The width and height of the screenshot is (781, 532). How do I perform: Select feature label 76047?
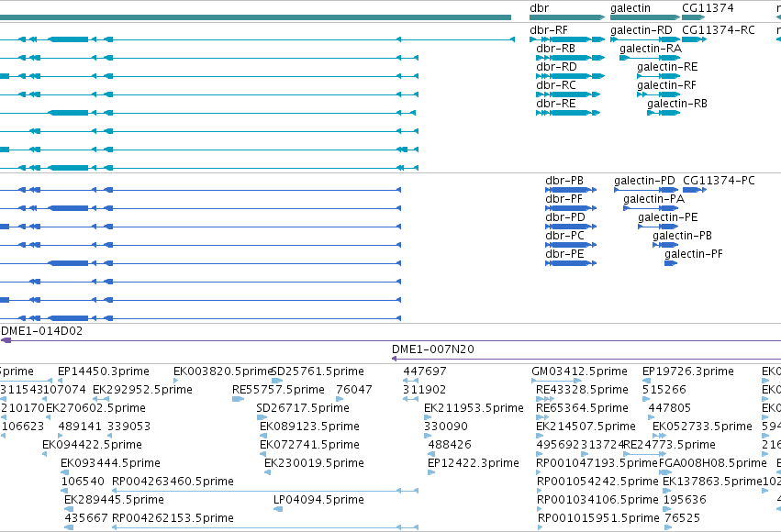[354, 390]
